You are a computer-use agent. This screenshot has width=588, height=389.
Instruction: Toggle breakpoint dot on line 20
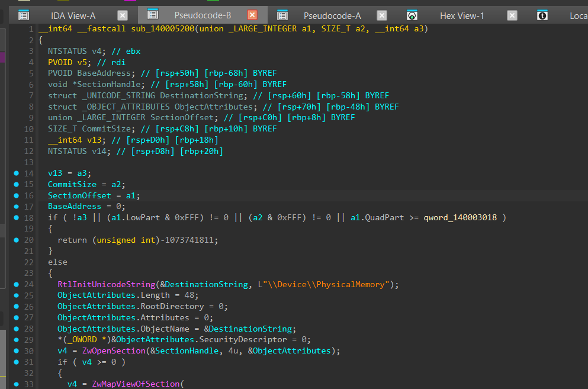(x=16, y=240)
